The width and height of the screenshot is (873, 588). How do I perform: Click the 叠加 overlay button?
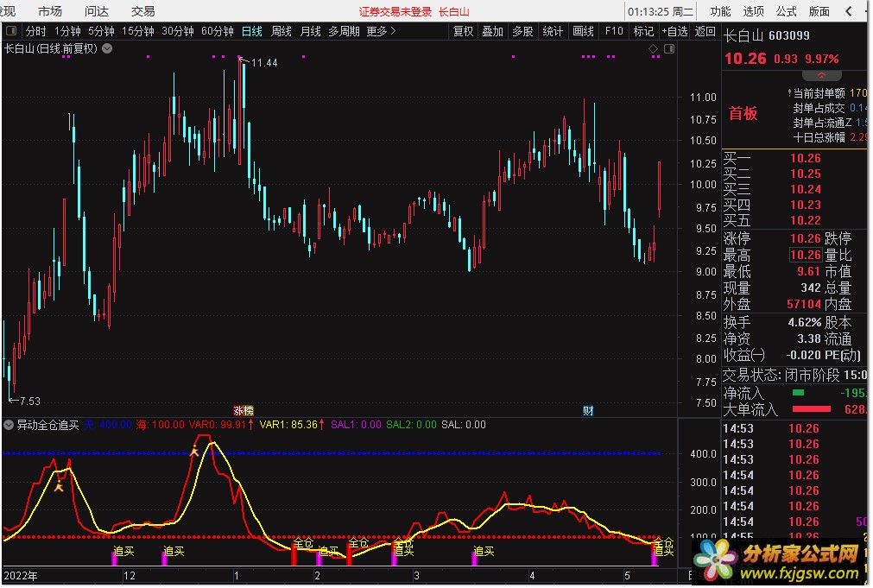(493, 31)
